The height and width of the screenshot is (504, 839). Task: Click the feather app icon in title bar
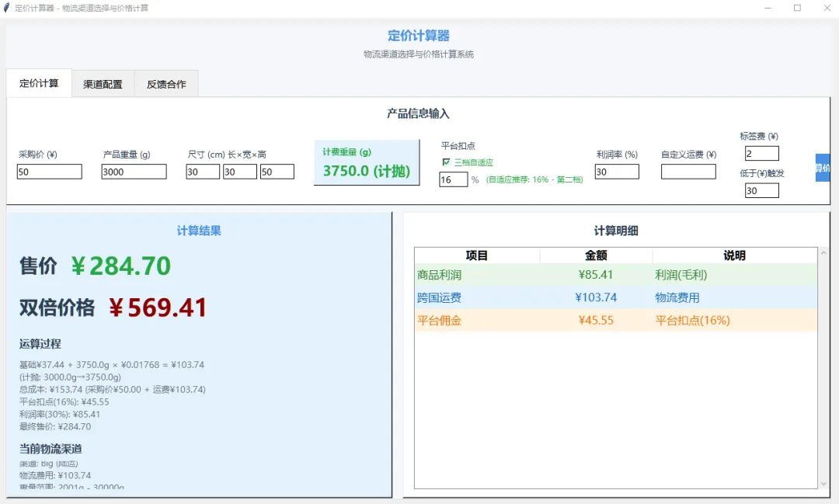coord(6,8)
